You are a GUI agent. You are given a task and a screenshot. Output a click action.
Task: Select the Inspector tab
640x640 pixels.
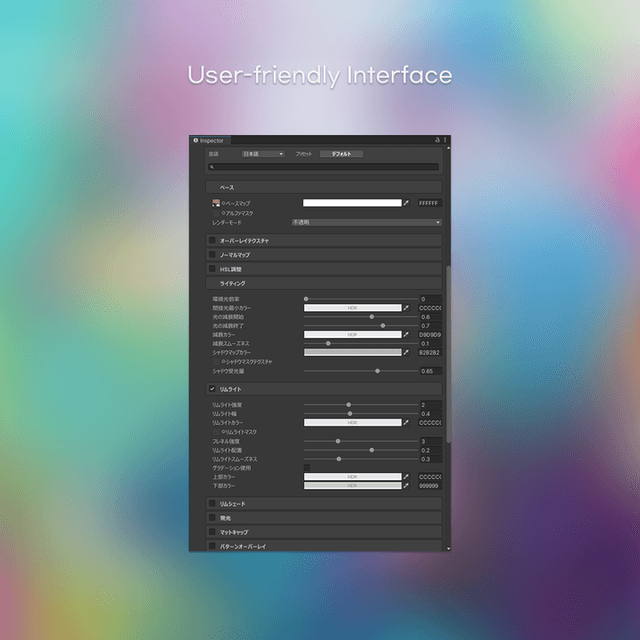tap(210, 141)
